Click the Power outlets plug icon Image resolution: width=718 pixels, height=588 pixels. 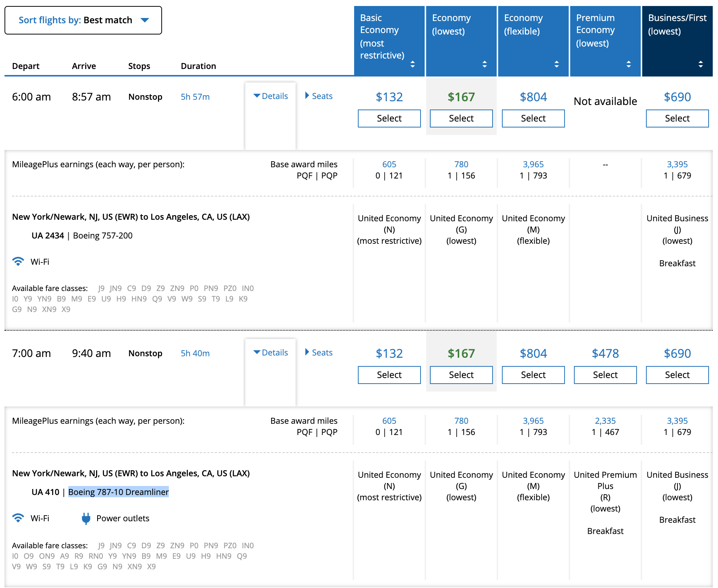pos(86,518)
